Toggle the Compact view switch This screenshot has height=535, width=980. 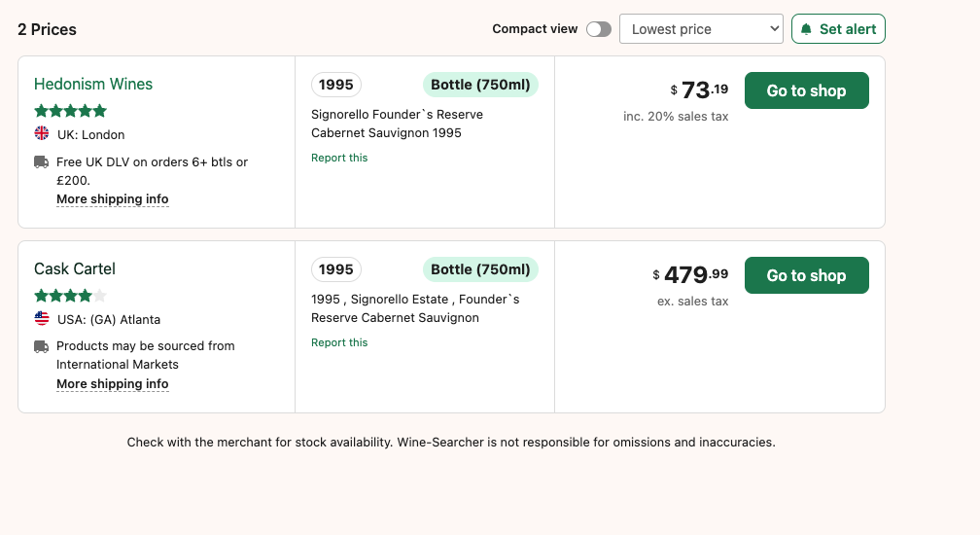pyautogui.click(x=599, y=29)
